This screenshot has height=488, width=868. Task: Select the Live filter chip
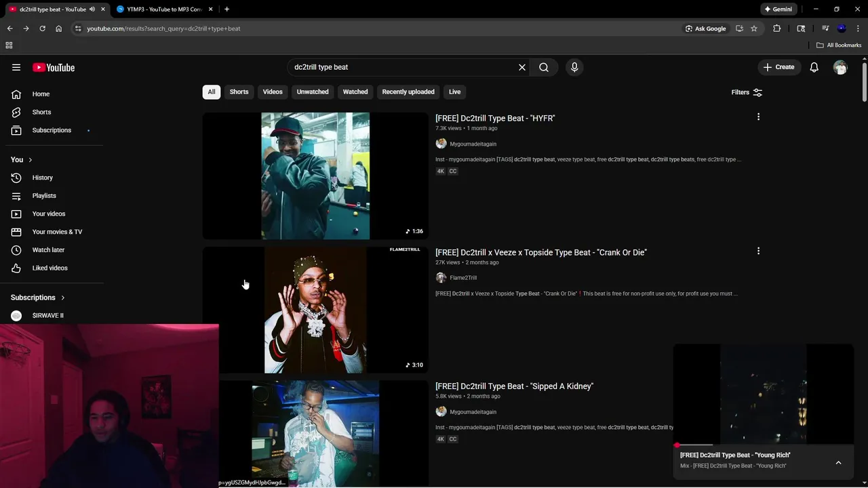click(454, 92)
